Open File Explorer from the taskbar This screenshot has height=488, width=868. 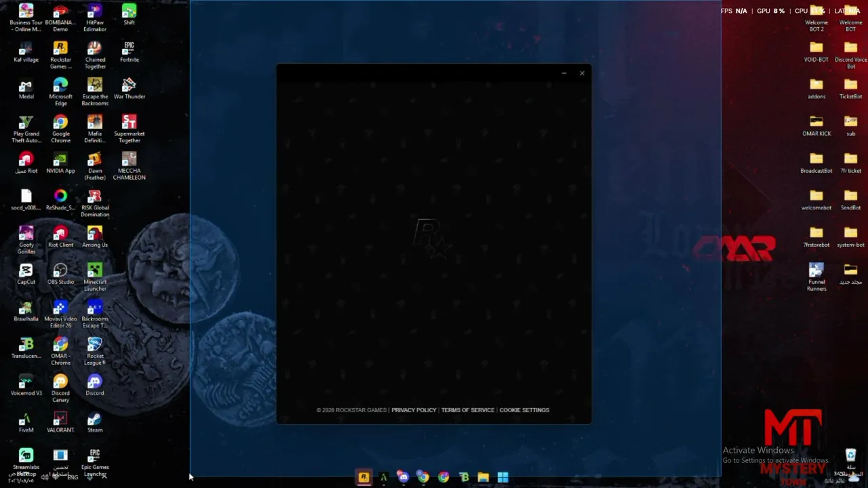483,477
